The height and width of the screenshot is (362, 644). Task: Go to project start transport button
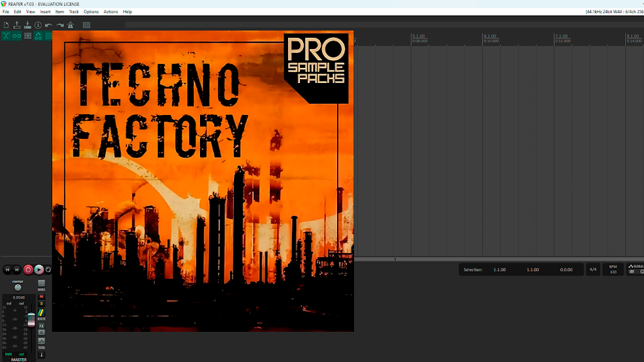click(8, 270)
